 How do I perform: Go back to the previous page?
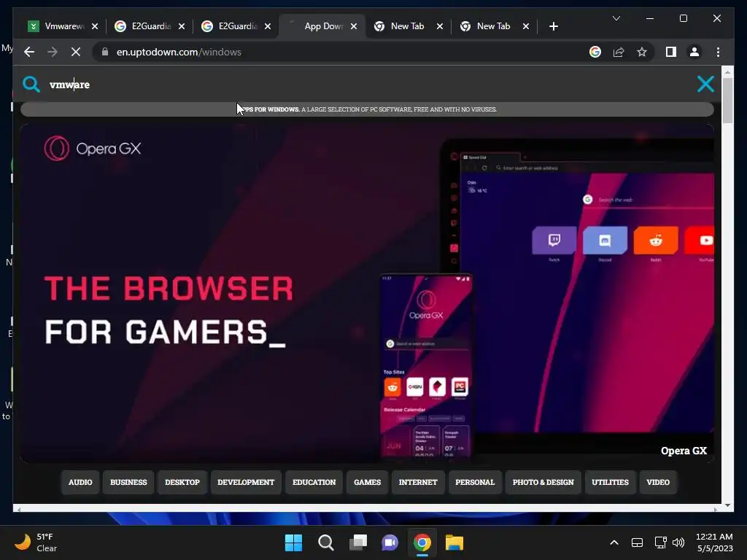click(29, 52)
